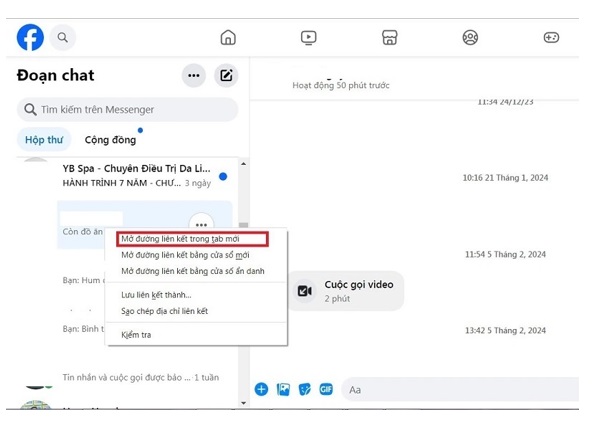This screenshot has width=605, height=422.
Task: Go to the Home feed icon
Action: (228, 38)
